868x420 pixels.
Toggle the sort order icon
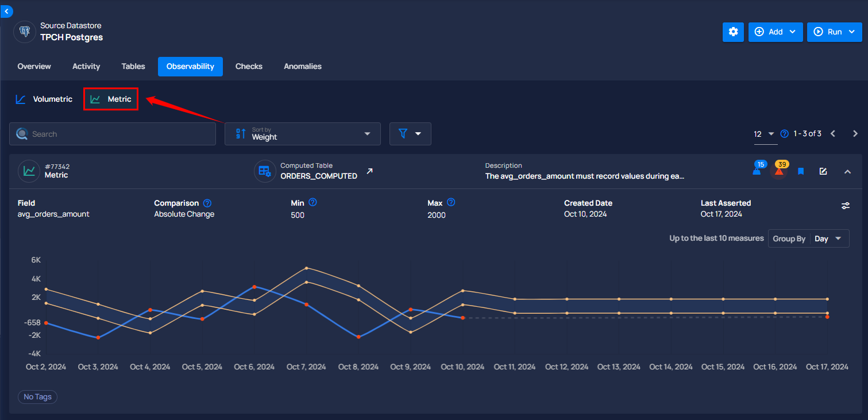point(241,134)
